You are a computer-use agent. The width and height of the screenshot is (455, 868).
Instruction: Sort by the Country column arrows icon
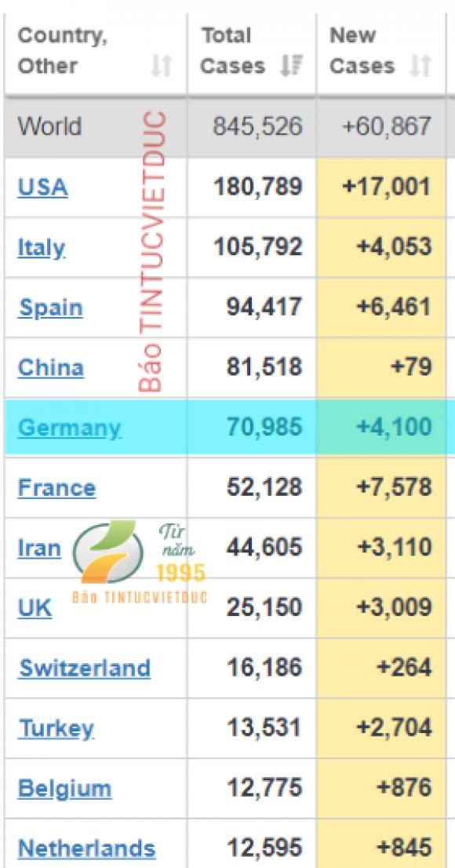tap(161, 67)
